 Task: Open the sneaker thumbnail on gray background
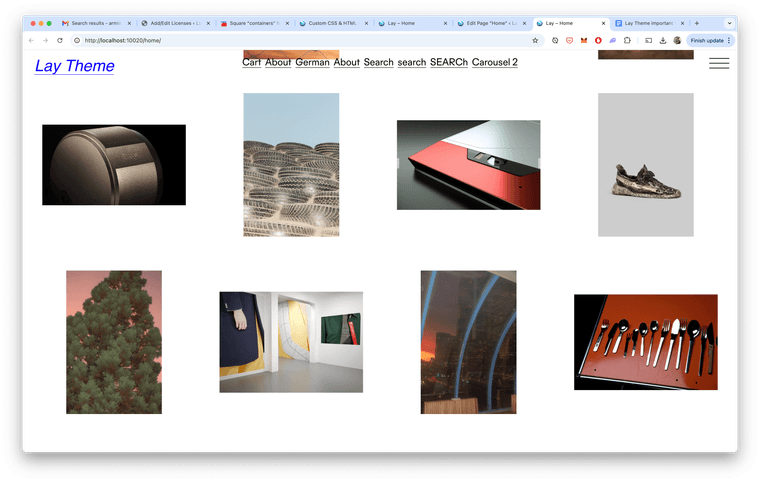[x=645, y=165]
